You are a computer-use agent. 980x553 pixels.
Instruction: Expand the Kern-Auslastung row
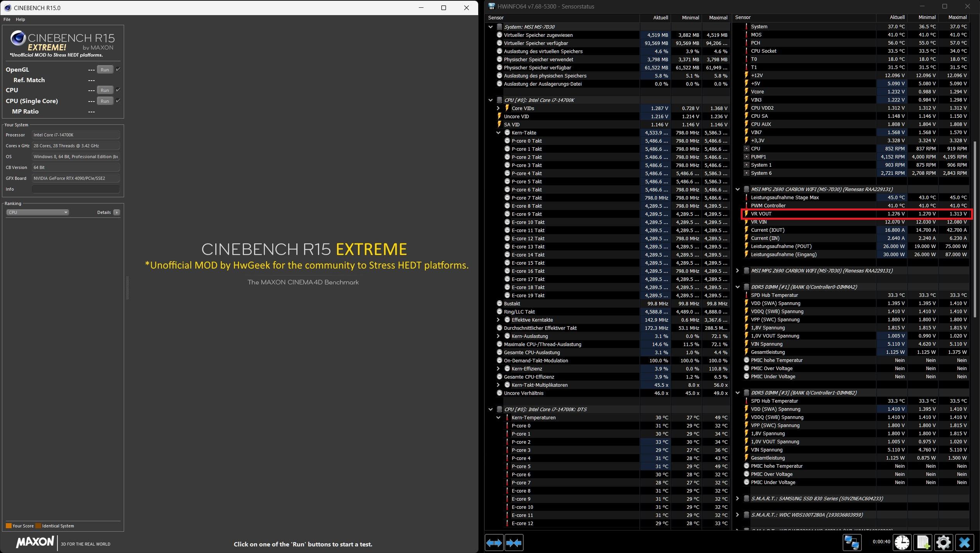[498, 336]
